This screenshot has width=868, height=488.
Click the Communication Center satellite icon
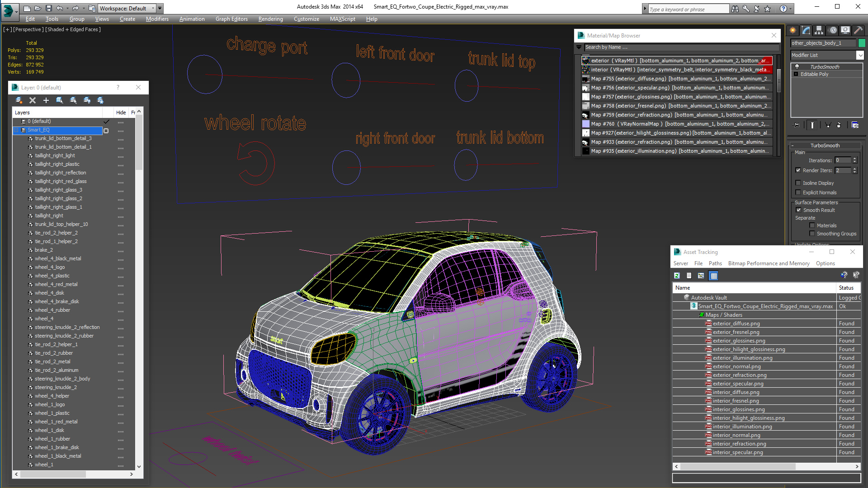pos(756,9)
